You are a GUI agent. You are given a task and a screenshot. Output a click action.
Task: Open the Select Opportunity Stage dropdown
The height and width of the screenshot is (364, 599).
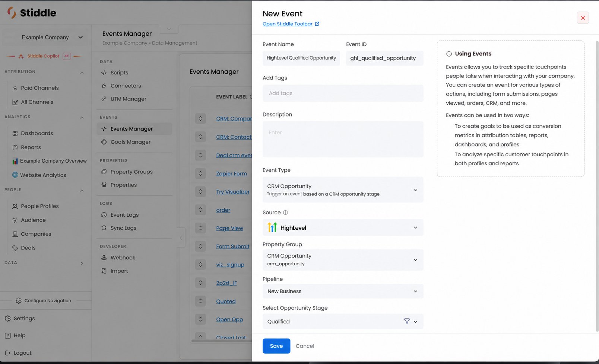tap(343, 321)
